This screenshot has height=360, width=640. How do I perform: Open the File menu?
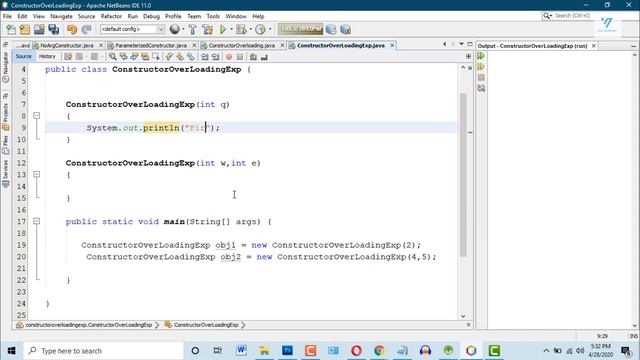tap(7, 16)
